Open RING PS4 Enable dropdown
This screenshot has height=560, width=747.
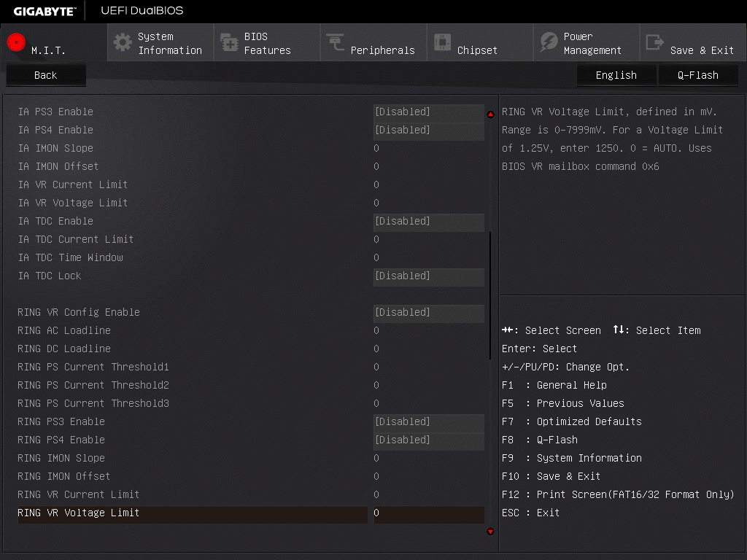click(429, 440)
